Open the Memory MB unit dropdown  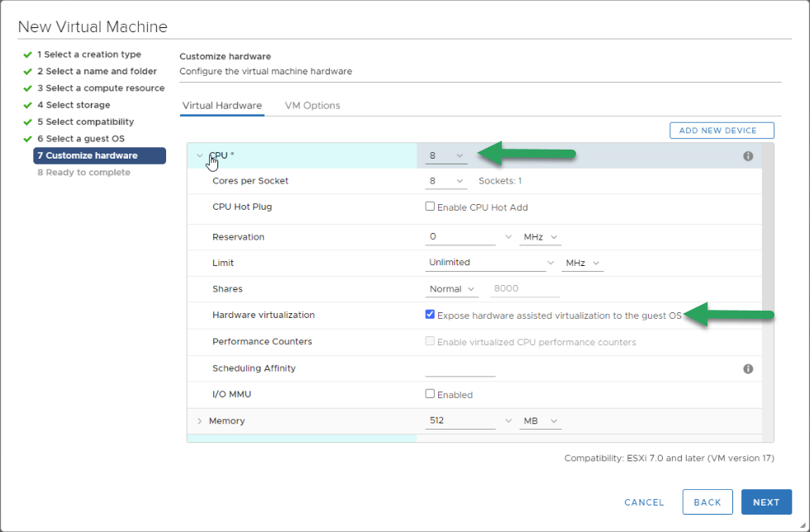point(541,421)
